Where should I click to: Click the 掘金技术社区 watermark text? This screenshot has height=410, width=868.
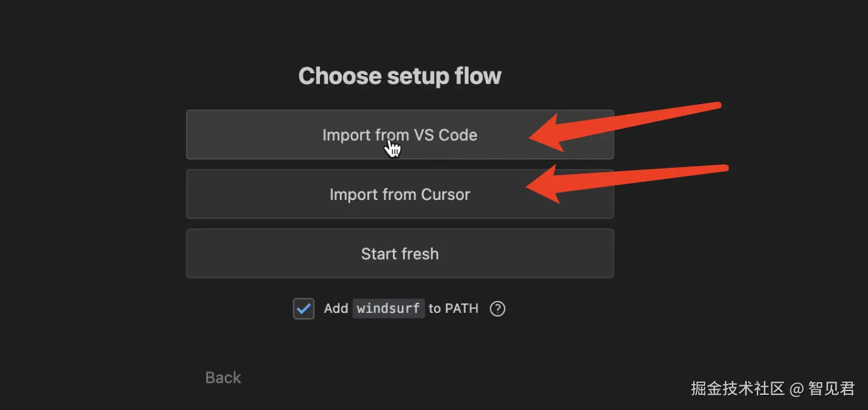click(737, 388)
